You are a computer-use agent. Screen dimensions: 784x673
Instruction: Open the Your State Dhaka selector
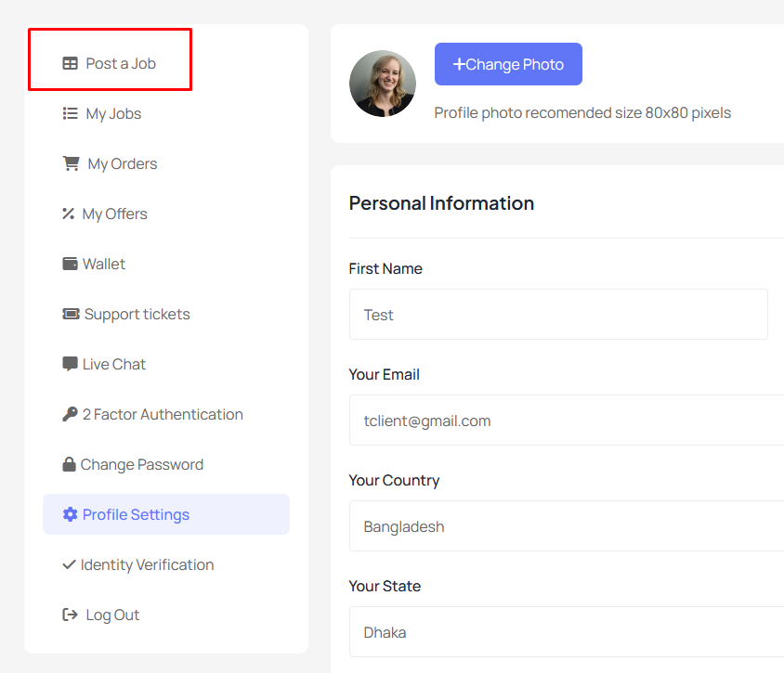pos(567,632)
